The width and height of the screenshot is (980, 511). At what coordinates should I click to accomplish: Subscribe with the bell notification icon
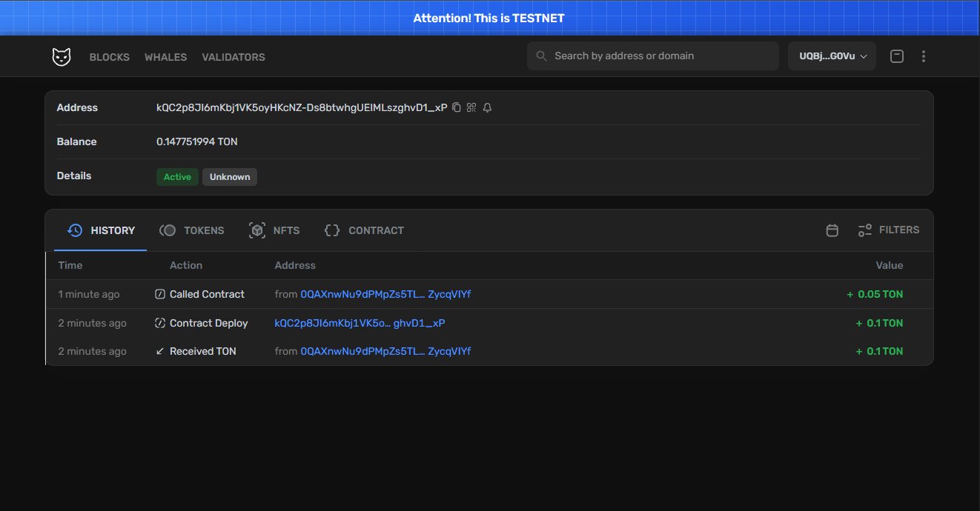487,107
